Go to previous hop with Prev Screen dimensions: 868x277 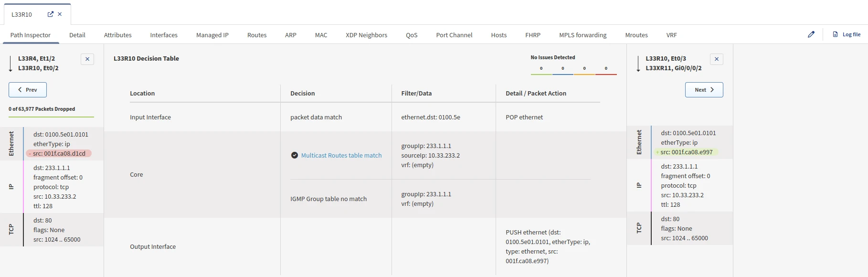[x=28, y=90]
